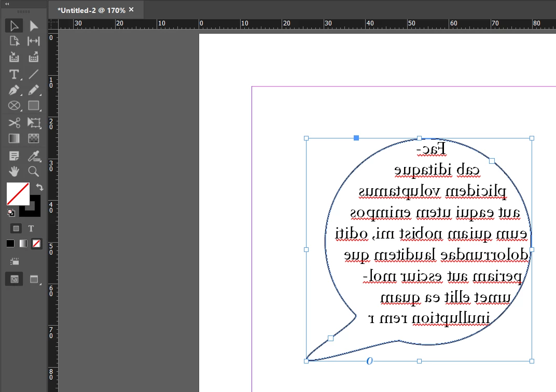Open the view options icon
This screenshot has width=556, height=392.
(x=15, y=261)
